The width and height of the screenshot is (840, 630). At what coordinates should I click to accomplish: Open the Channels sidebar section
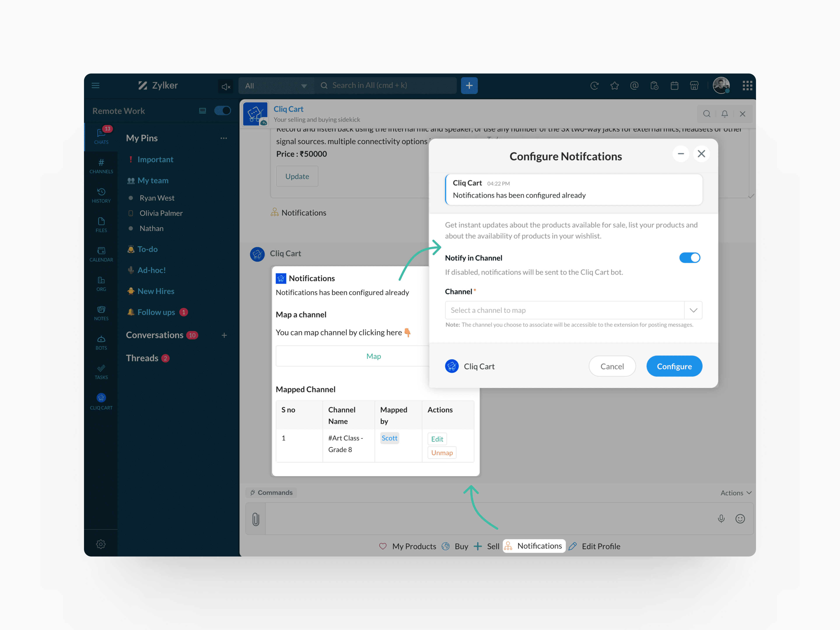coord(101,166)
